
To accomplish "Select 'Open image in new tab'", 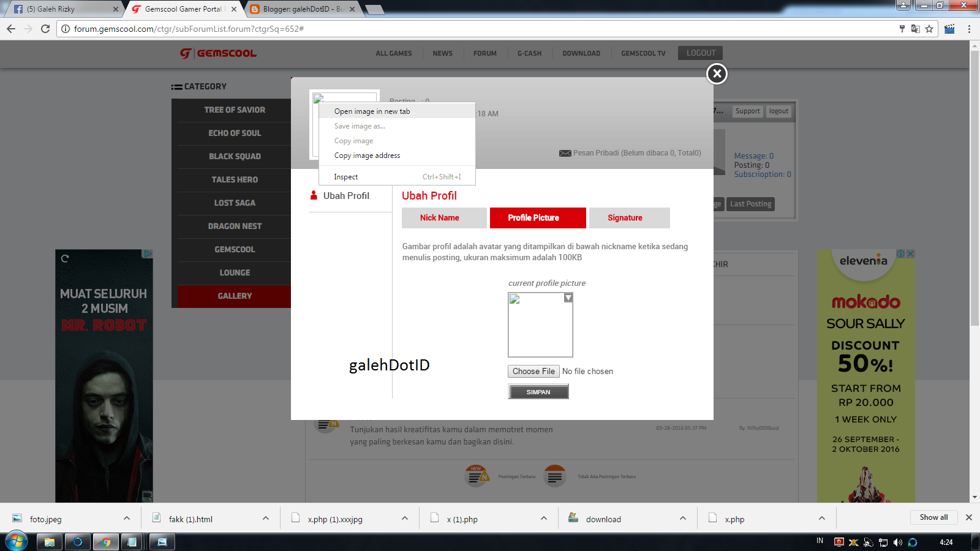I will pos(372,111).
